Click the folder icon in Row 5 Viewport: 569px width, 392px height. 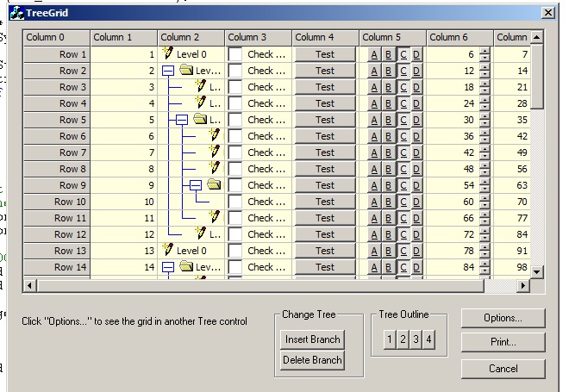[x=200, y=120]
